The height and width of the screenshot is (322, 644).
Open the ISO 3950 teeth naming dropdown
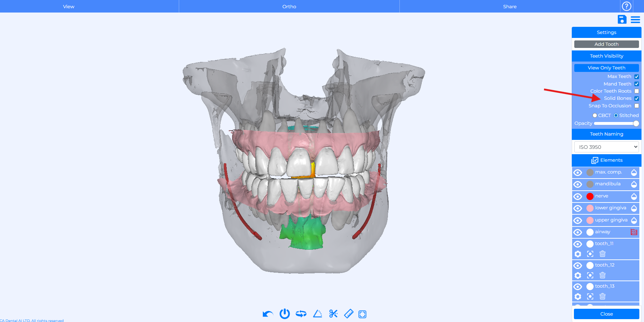click(606, 147)
